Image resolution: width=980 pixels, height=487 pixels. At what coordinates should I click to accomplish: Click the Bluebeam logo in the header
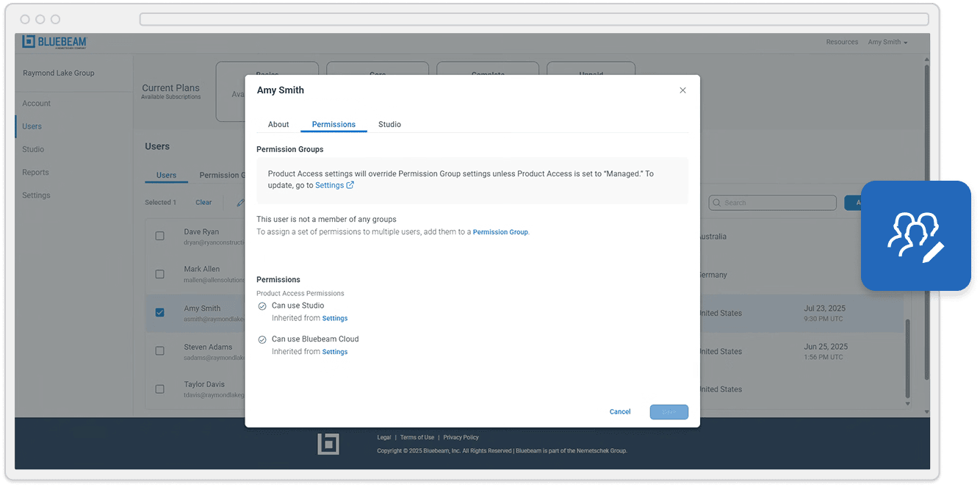point(53,42)
